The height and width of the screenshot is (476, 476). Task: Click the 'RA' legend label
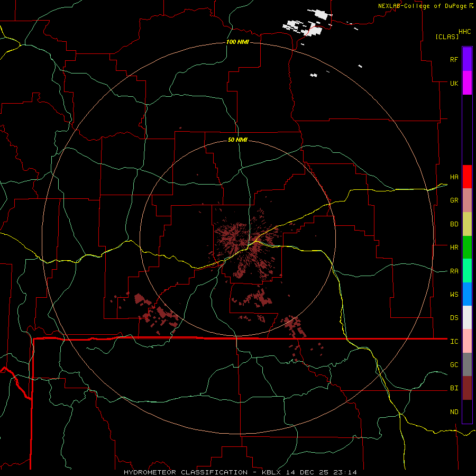454,271
